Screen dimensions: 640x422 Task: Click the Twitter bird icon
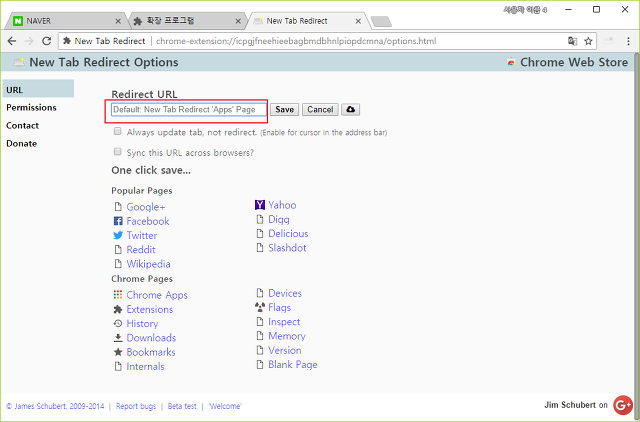click(x=118, y=235)
